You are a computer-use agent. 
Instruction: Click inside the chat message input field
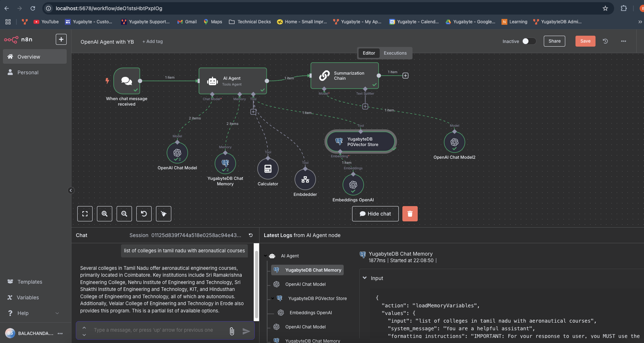[x=157, y=330]
